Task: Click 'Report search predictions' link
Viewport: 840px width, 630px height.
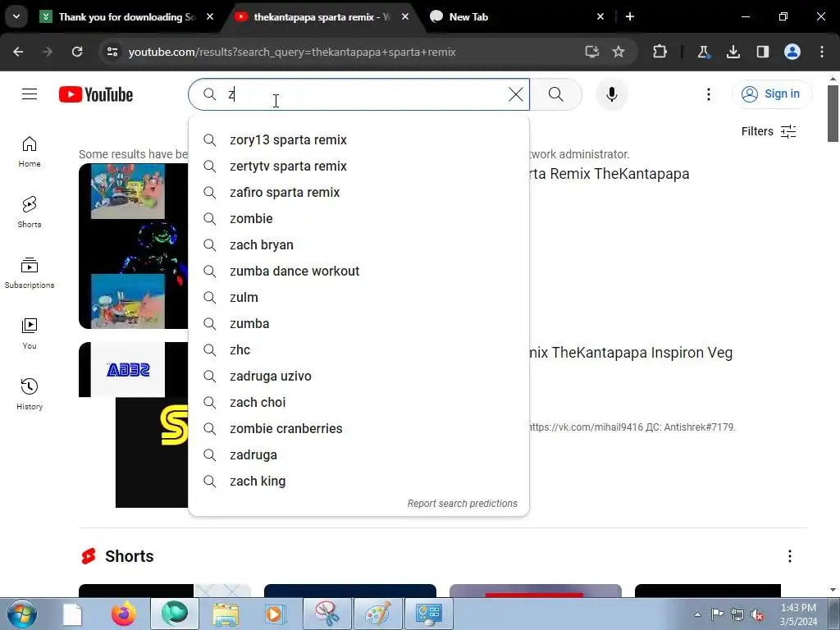Action: (462, 504)
